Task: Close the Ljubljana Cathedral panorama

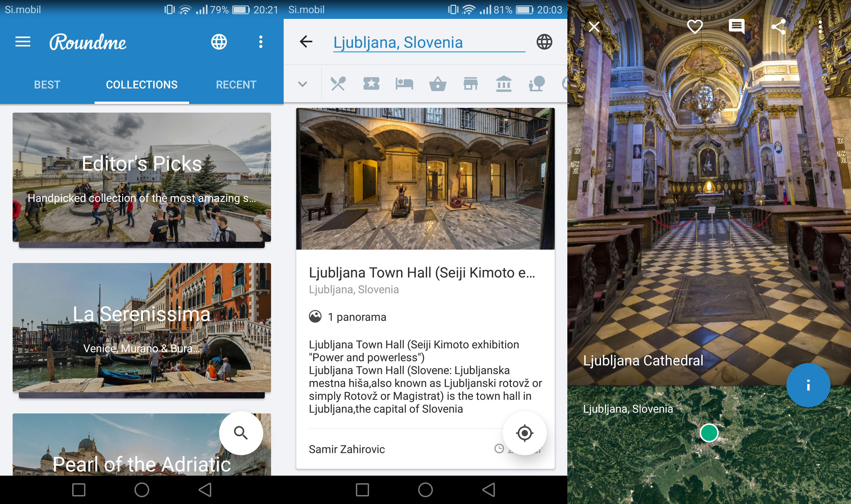Action: [594, 27]
